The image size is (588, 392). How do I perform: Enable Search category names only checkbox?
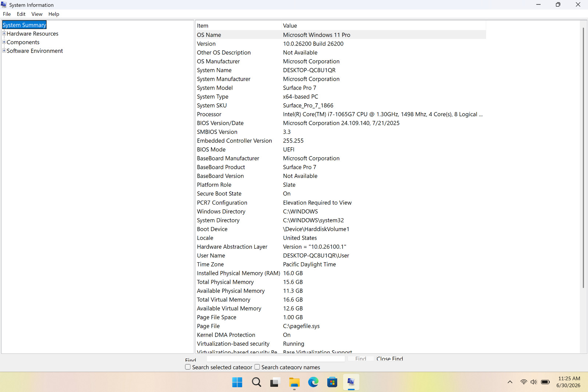[x=257, y=367]
